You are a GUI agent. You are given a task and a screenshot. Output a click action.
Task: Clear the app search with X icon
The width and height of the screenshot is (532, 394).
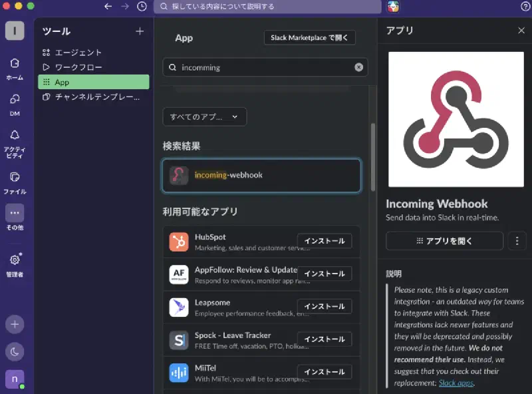tap(358, 67)
